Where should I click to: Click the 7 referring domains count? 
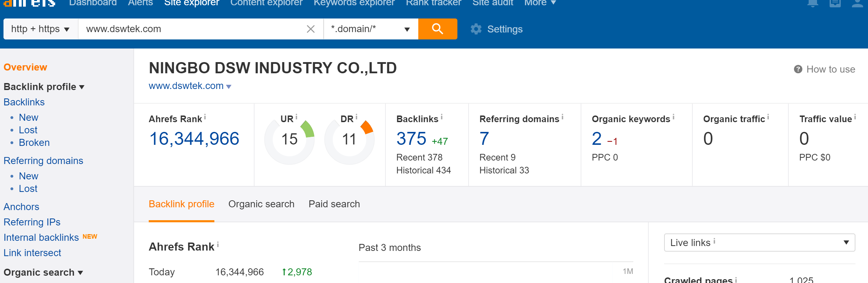(484, 139)
